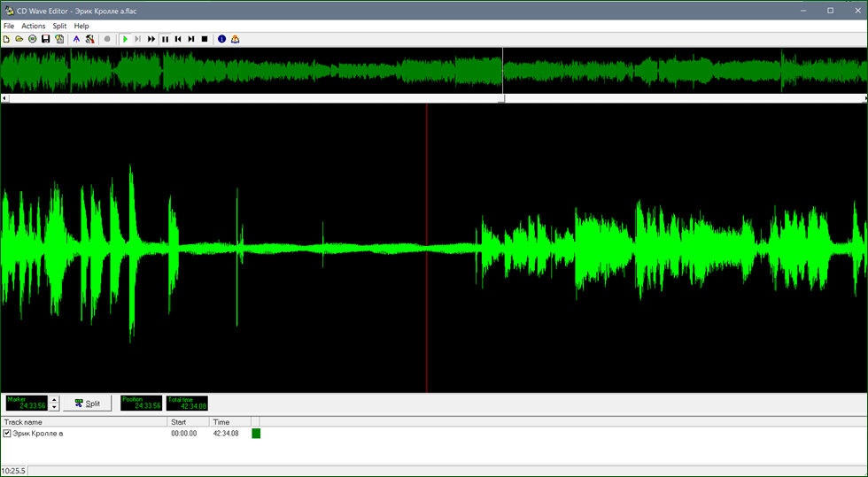Click the Total time display 42:34.08

click(187, 404)
